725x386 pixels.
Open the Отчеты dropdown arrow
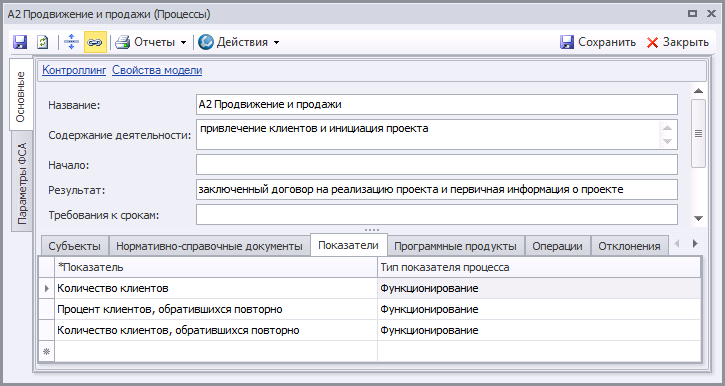183,43
